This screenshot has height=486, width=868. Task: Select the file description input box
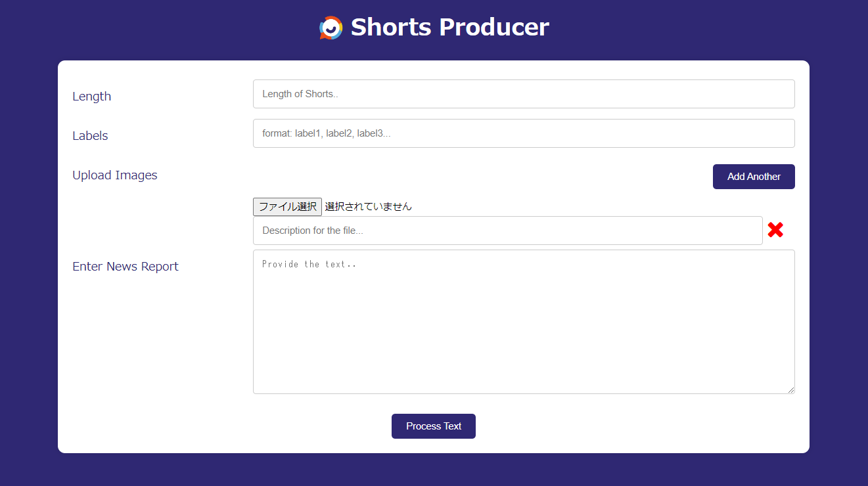coord(507,231)
